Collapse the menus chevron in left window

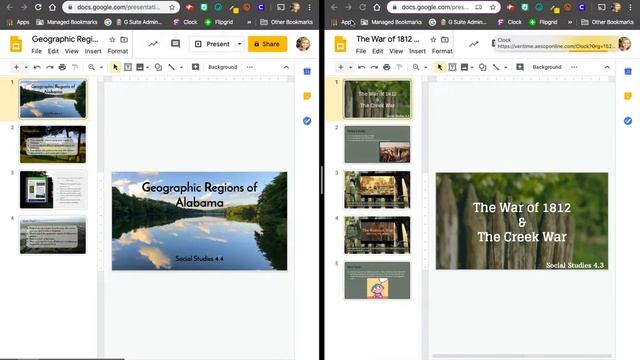286,67
